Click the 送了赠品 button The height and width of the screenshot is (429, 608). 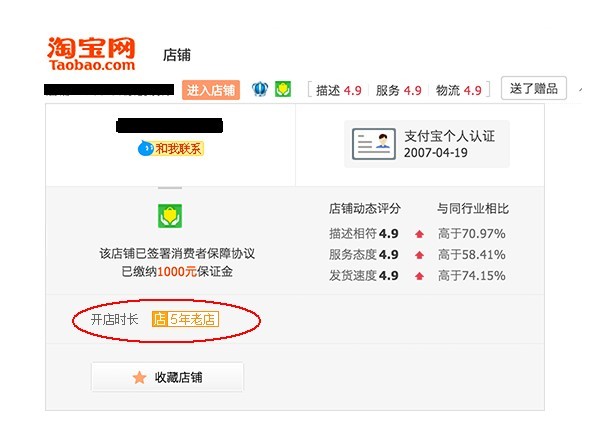point(534,88)
